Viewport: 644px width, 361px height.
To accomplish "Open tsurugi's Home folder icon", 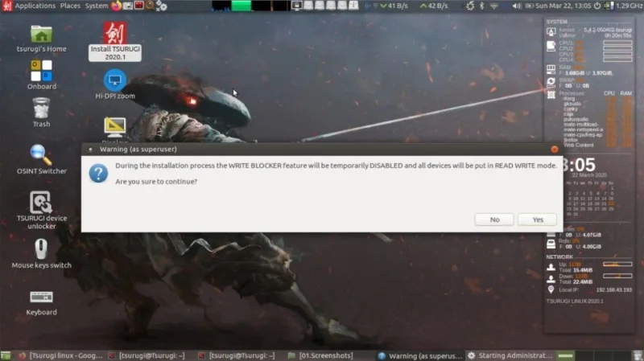I will 42,39.
